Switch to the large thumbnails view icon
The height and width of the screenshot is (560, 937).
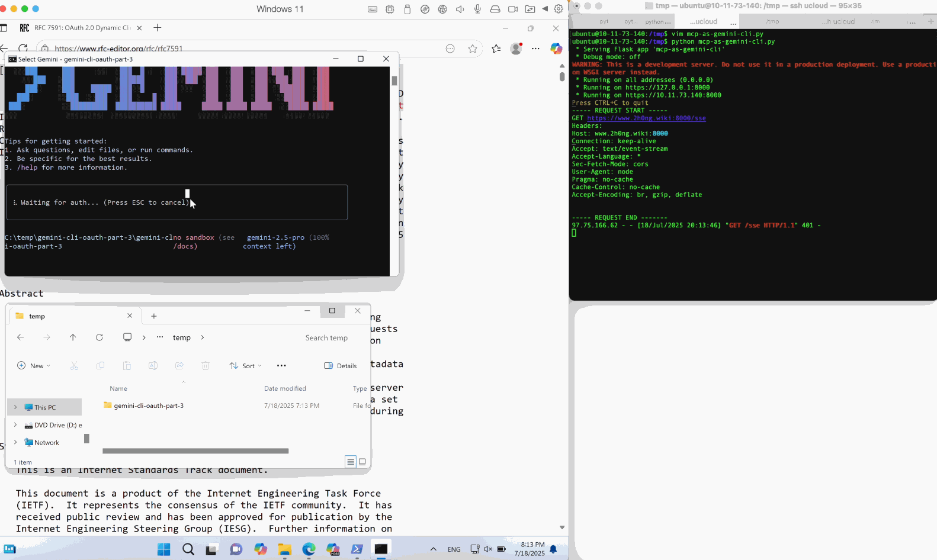(x=362, y=462)
